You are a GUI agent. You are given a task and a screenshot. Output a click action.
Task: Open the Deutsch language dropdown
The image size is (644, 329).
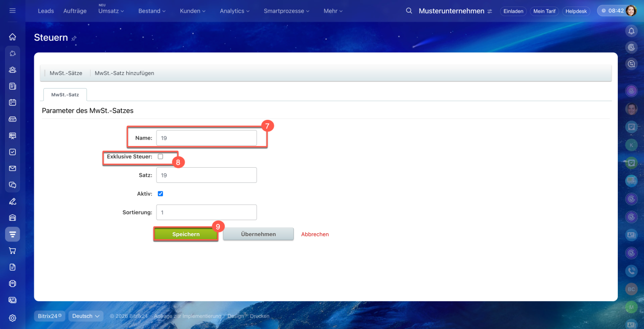(86, 316)
